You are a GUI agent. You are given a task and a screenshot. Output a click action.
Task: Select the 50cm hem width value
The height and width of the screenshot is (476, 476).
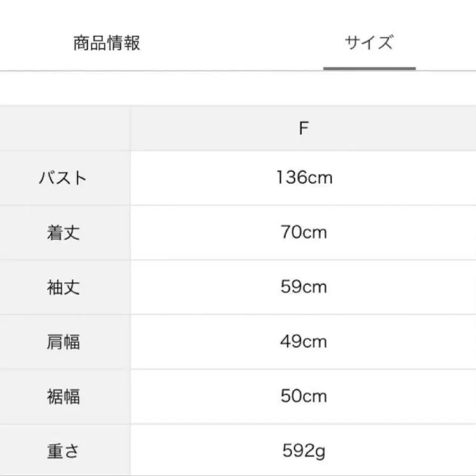pos(304,396)
